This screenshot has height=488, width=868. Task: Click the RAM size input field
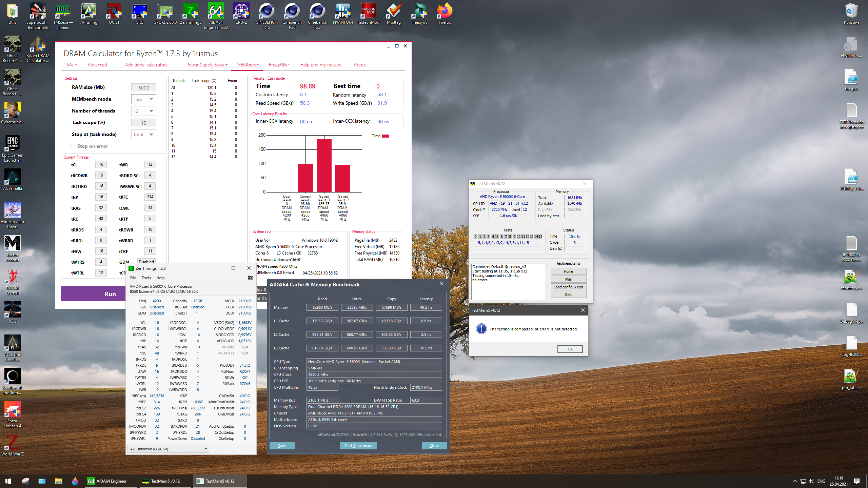[143, 87]
